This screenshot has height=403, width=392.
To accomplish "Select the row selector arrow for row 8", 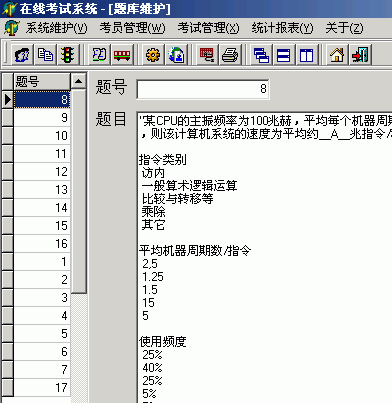I will (7, 99).
